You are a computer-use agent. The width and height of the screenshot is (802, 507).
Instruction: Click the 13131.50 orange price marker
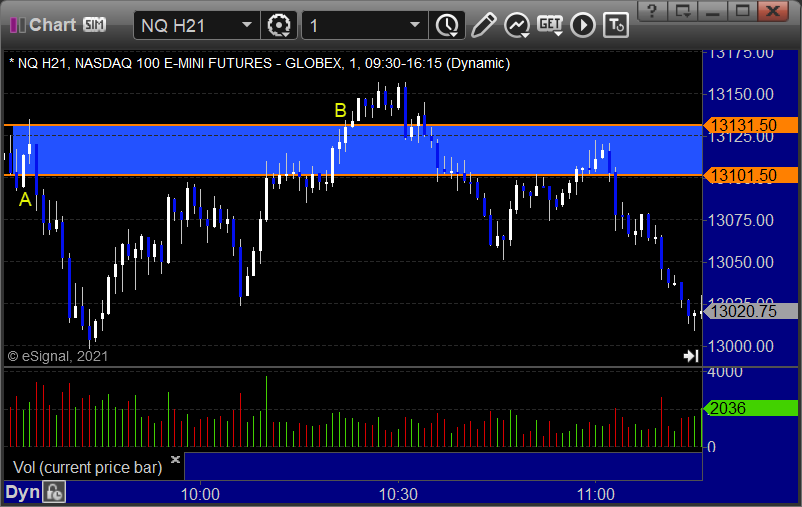tap(750, 125)
